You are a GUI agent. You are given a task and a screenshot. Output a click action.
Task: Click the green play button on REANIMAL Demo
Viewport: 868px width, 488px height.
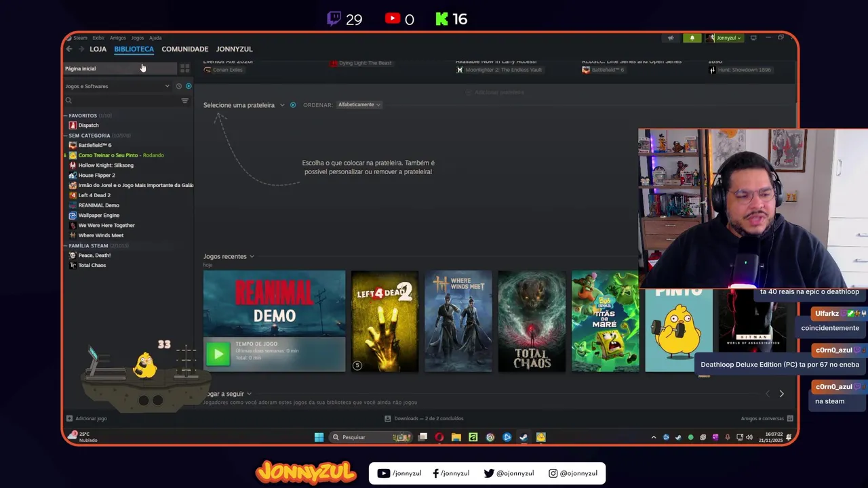[x=218, y=354]
